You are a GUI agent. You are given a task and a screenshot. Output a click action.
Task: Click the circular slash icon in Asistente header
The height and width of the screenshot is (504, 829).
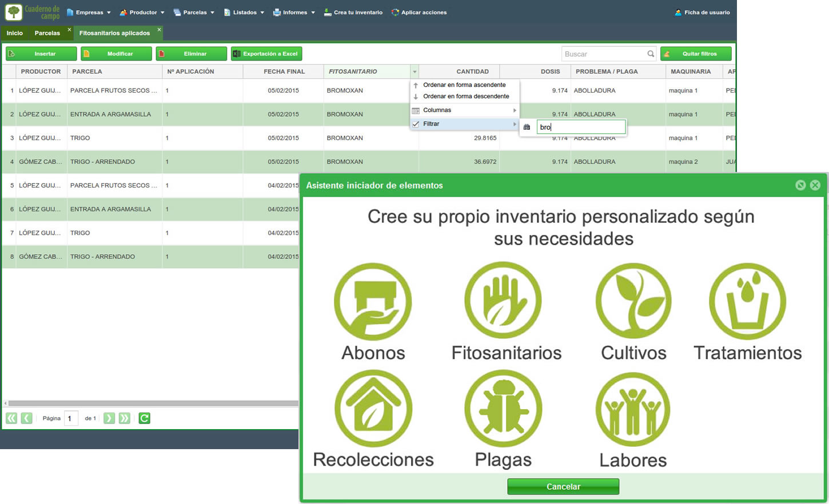800,185
